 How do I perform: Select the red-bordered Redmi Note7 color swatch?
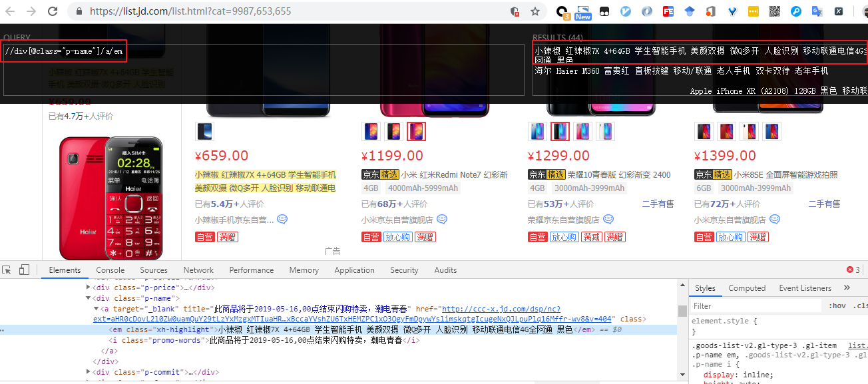click(x=417, y=132)
